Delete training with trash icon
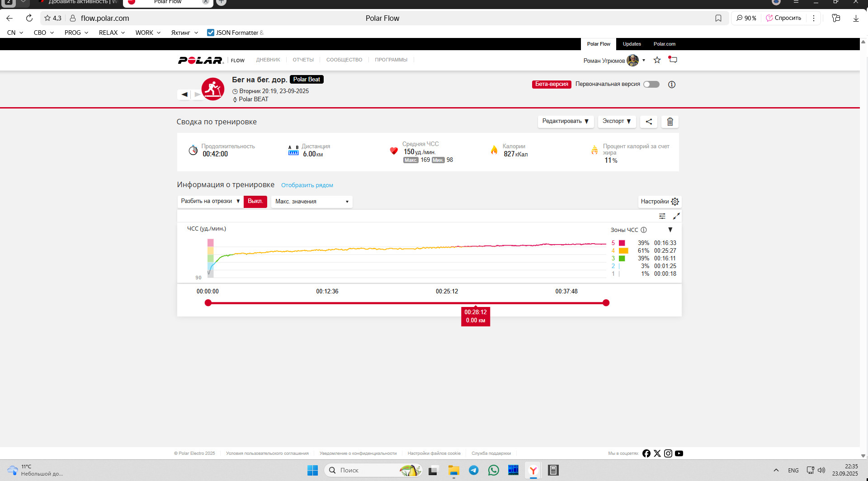This screenshot has height=481, width=868. click(670, 122)
